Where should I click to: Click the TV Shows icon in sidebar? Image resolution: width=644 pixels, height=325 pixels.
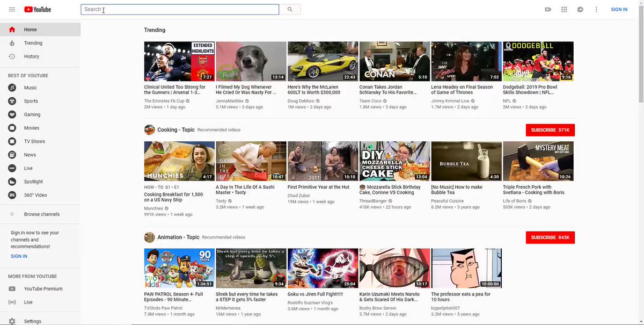12,141
